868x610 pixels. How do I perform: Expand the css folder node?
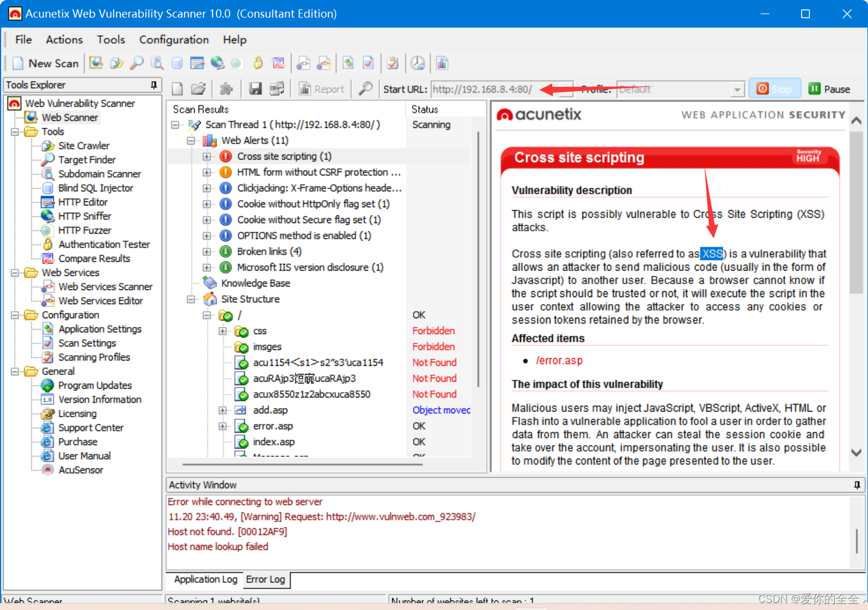coord(222,331)
